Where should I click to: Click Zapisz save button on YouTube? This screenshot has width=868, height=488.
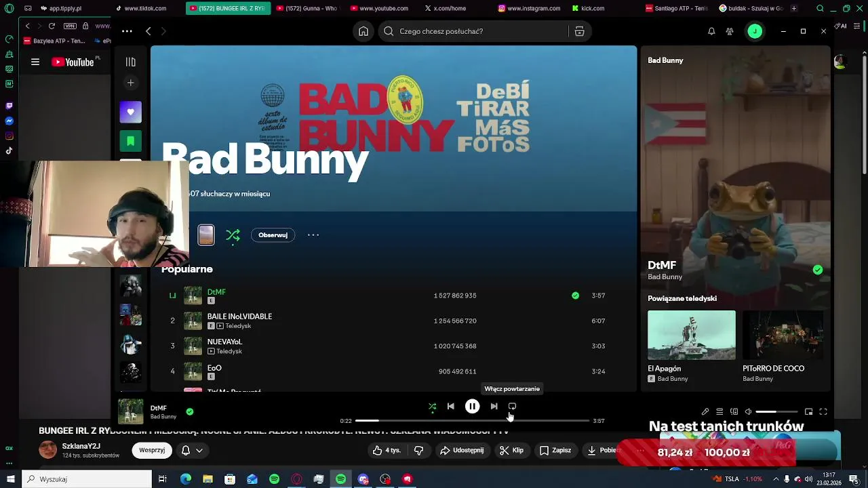(555, 450)
